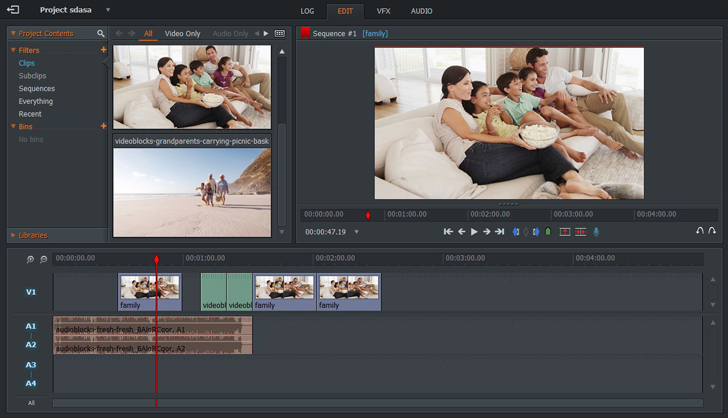Jump to the sequence start
Image resolution: width=728 pixels, height=418 pixels.
coord(449,232)
